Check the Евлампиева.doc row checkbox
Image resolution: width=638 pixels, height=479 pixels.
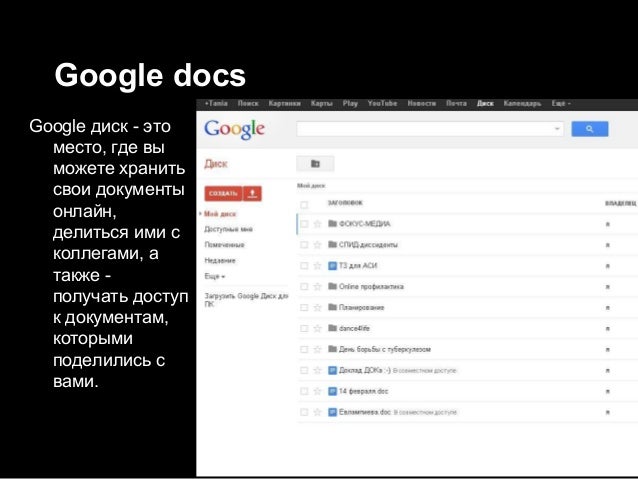coord(304,412)
